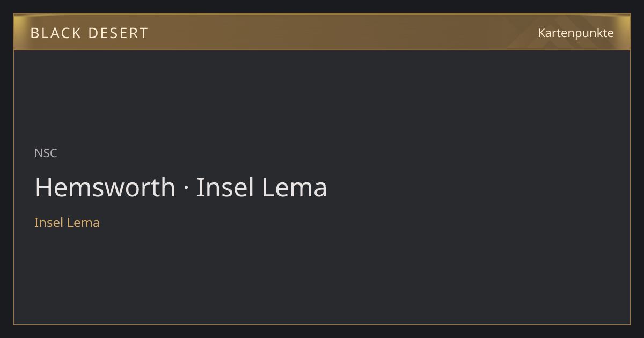Viewport: 644px width, 338px height.
Task: Select the NSC category label
Action: [x=46, y=153]
